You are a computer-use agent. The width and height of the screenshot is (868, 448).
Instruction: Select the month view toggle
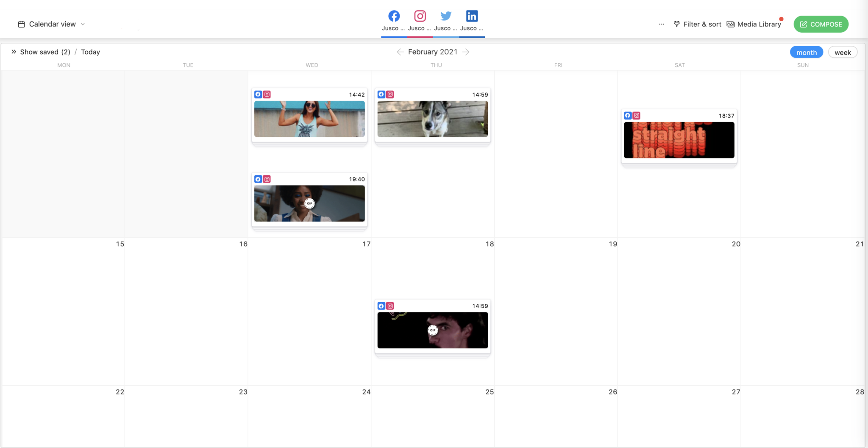point(806,52)
